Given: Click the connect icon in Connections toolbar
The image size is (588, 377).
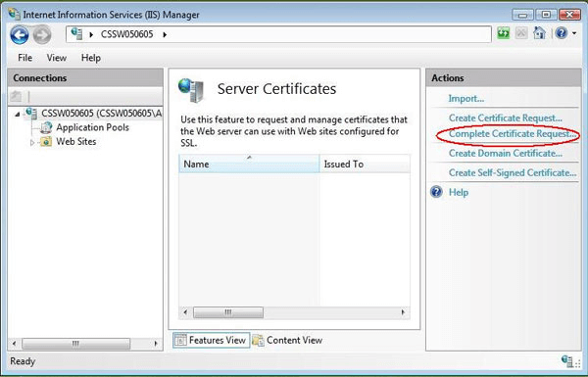Looking at the screenshot, I should [x=16, y=97].
